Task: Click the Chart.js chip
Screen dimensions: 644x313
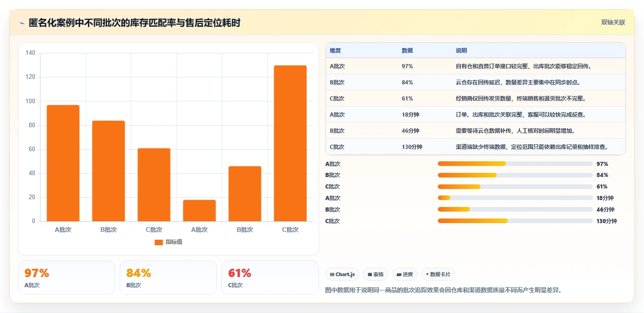Action: (x=342, y=274)
